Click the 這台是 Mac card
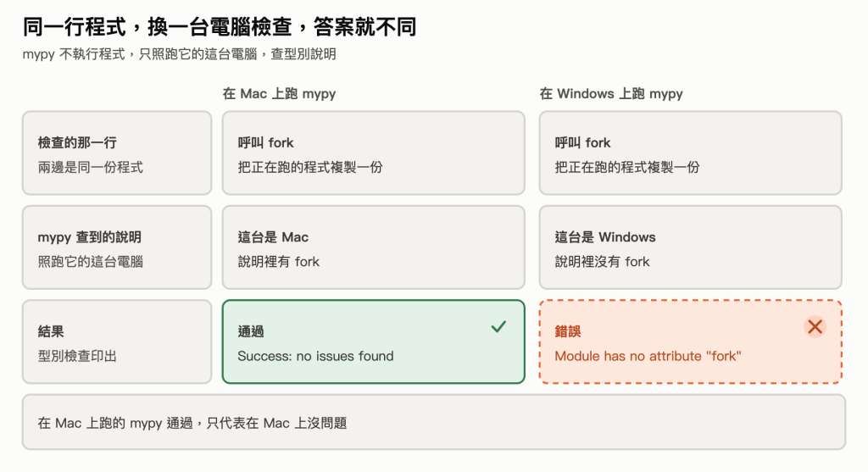868x472 pixels. [373, 247]
